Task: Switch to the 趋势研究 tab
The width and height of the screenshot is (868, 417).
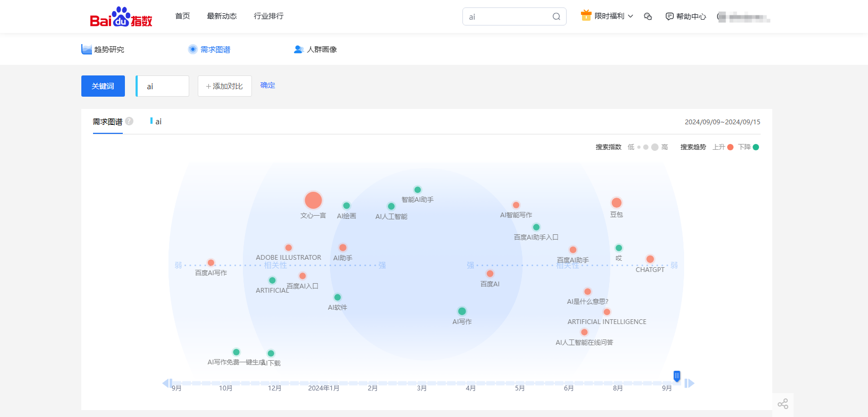Action: click(x=103, y=49)
